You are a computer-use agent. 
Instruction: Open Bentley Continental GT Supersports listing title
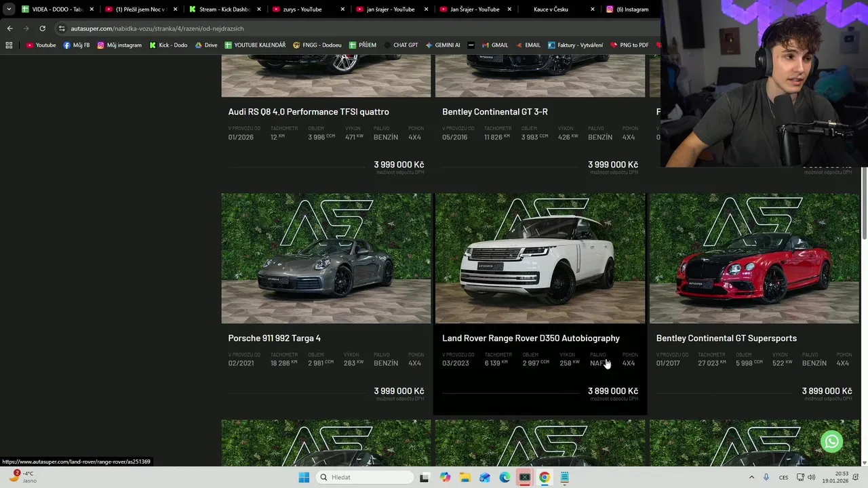(x=726, y=338)
